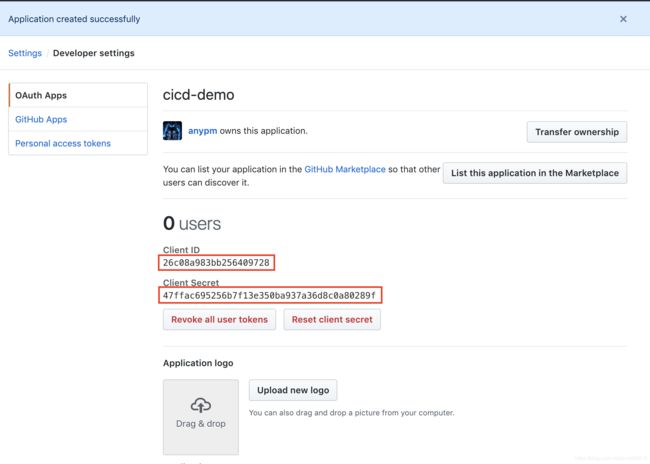
Task: Open the anypm owner profile link
Action: [202, 131]
